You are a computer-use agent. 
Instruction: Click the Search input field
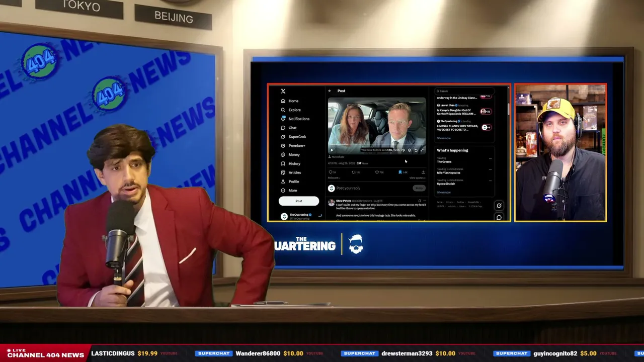(465, 91)
